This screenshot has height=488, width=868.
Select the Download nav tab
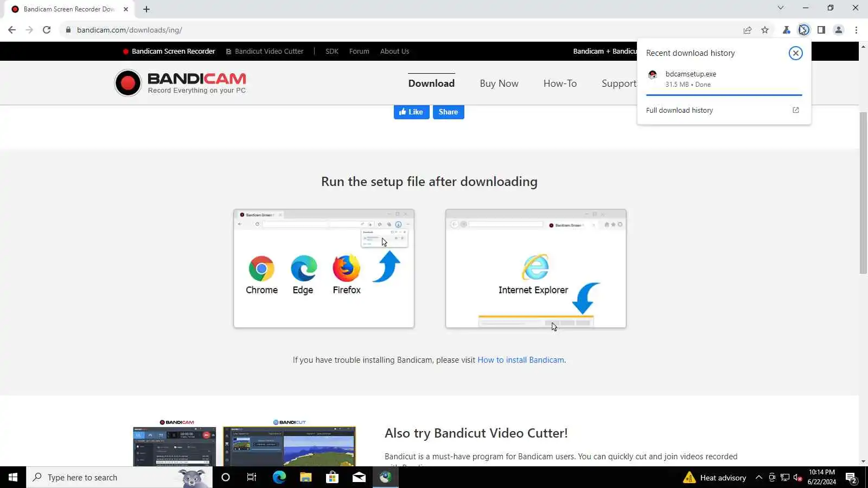(431, 84)
